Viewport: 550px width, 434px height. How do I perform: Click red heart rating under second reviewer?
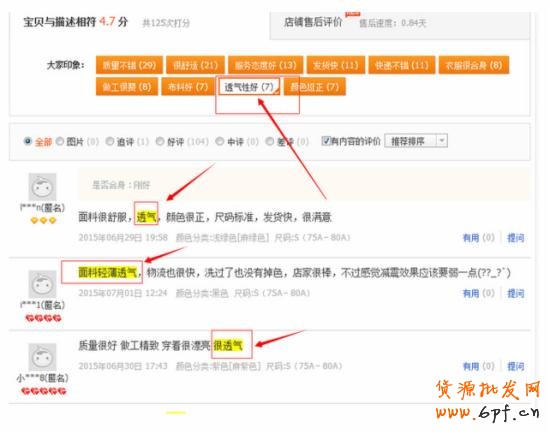tap(43, 318)
